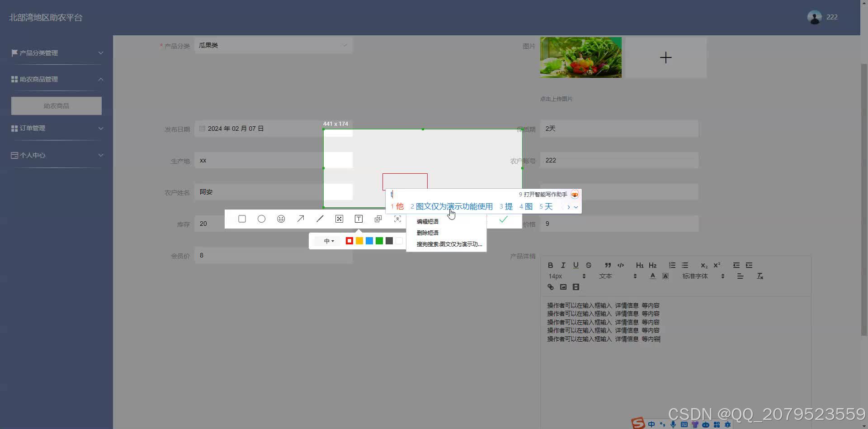Apply italic formatting in editor
The image size is (868, 429).
[563, 265]
